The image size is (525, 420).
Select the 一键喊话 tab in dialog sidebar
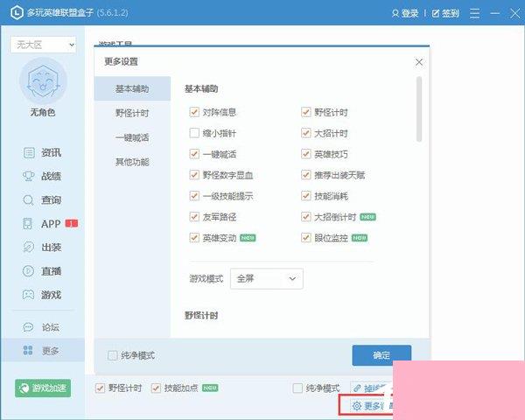click(132, 137)
